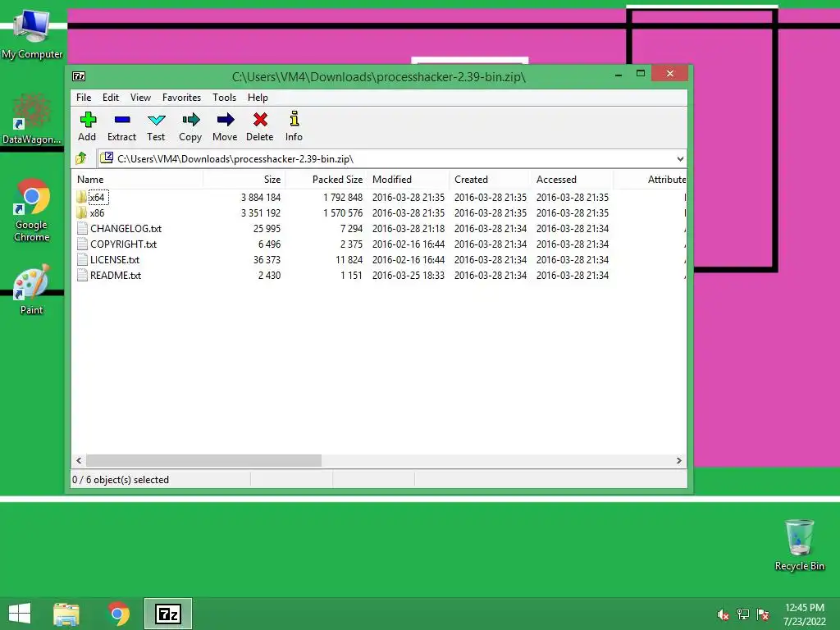Open the Edit menu
Viewport: 840px width, 630px height.
coord(111,98)
